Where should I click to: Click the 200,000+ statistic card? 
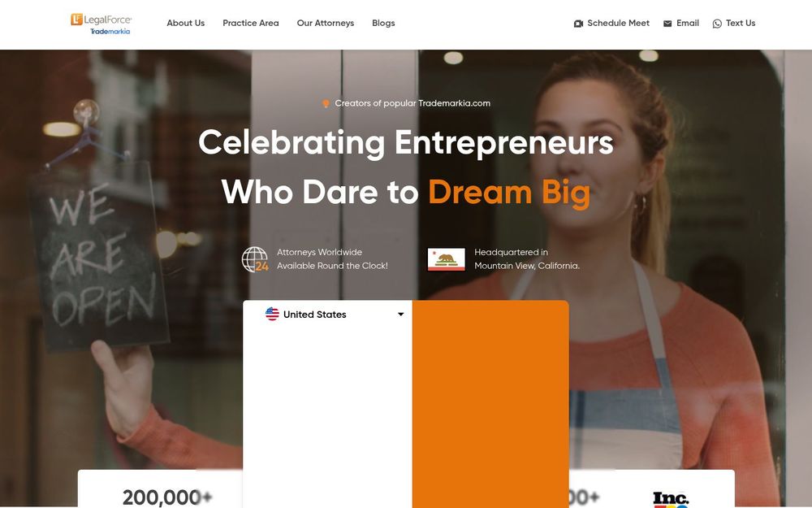[160, 488]
